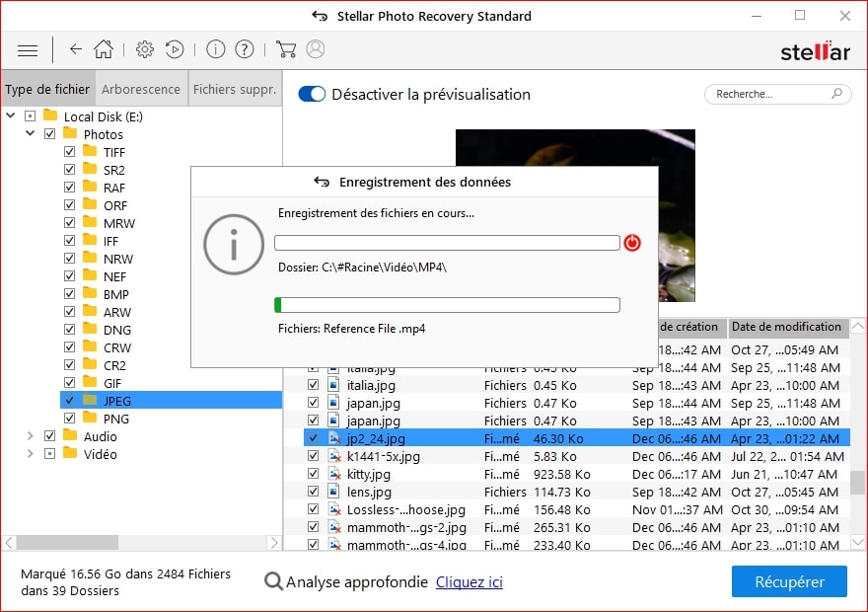This screenshot has width=868, height=612.
Task: Toggle the Désactiver la prévisualisation switch
Action: 312,94
